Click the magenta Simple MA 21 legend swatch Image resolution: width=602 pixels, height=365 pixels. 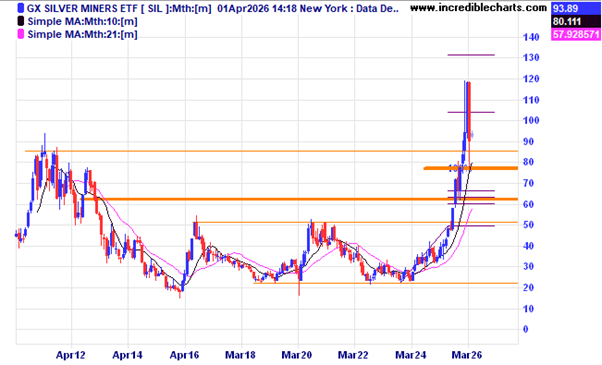(21, 34)
